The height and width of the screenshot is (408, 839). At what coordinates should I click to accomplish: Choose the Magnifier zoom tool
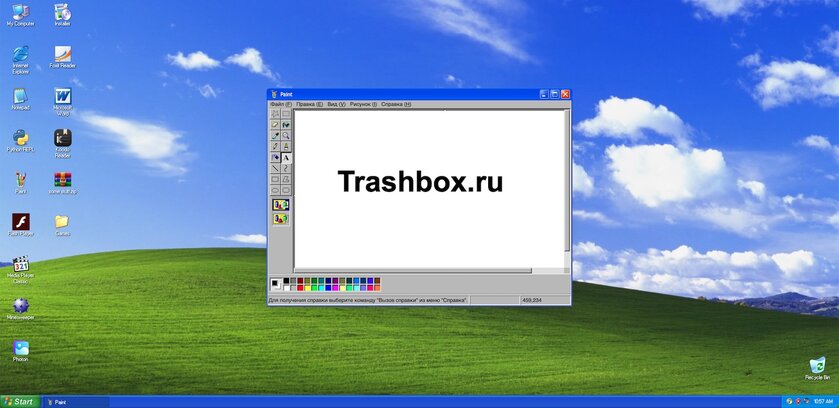pyautogui.click(x=286, y=135)
